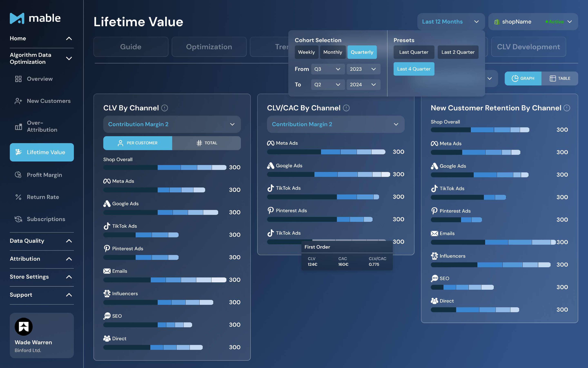Screen dimensions: 588x368
Task: Click the Return Rate percent icon
Action: (x=18, y=197)
